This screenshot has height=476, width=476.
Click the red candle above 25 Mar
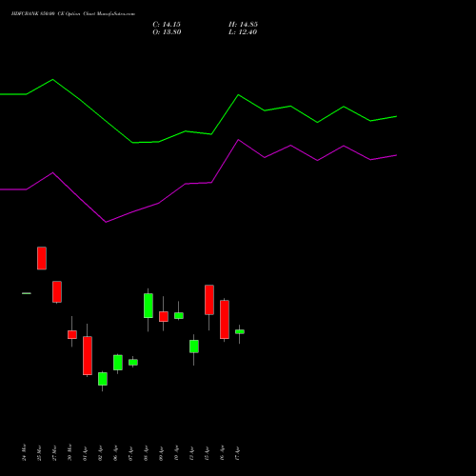(42, 258)
